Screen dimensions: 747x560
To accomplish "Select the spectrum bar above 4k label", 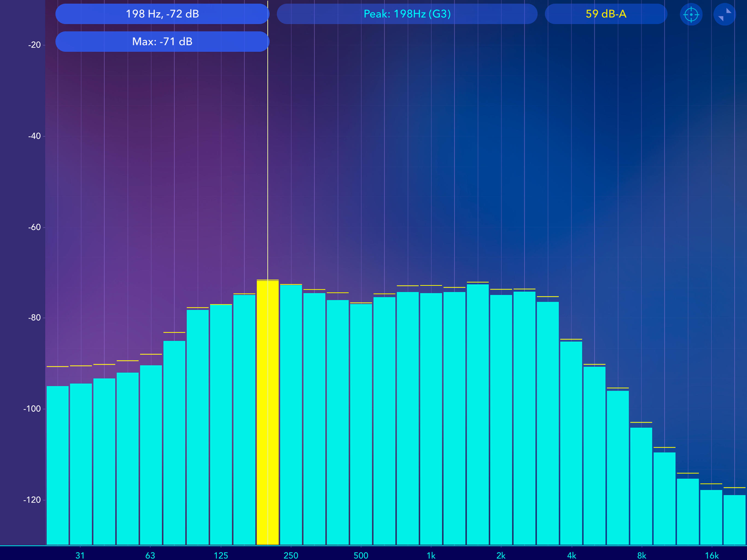I will tap(571, 442).
